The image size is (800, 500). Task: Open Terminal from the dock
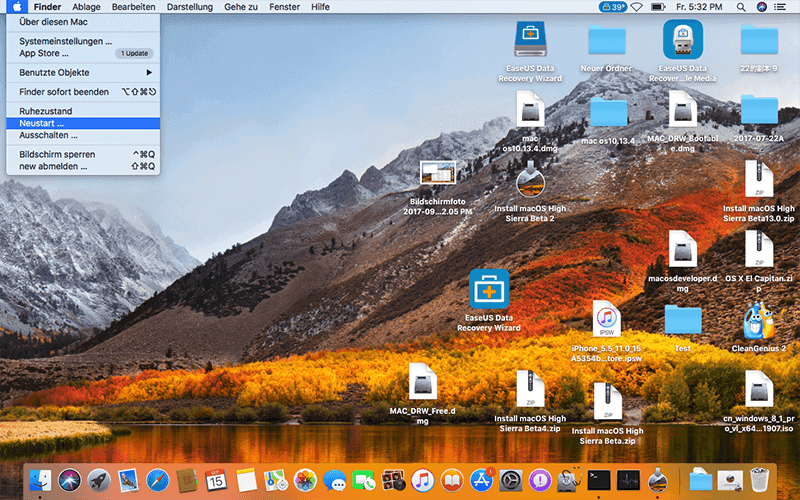point(599,480)
